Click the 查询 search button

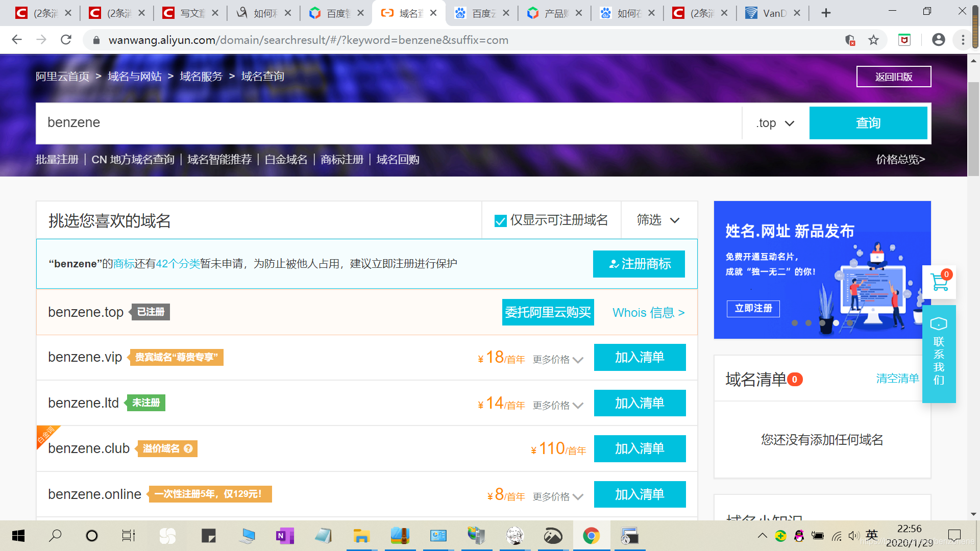[868, 123]
